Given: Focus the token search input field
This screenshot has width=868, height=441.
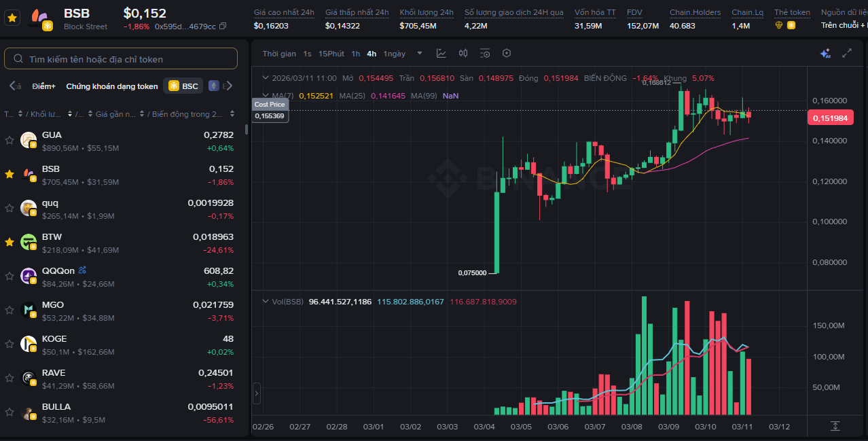Looking at the screenshot, I should [121, 59].
